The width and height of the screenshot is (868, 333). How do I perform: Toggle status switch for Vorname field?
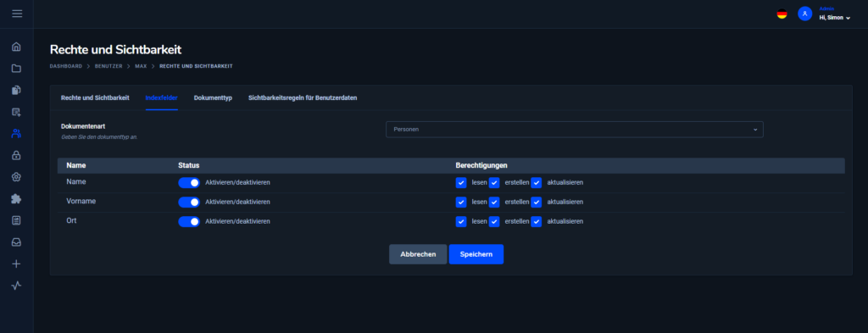tap(189, 202)
